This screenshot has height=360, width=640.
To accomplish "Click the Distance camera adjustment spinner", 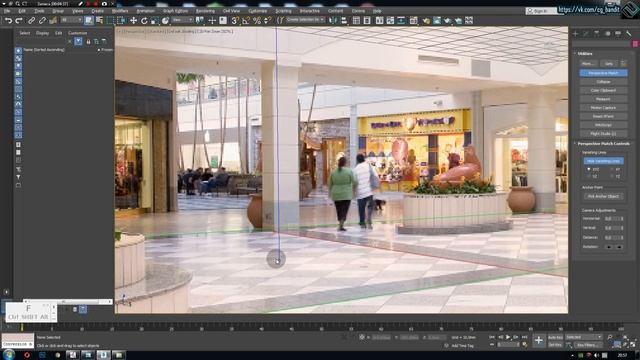I will click(614, 237).
